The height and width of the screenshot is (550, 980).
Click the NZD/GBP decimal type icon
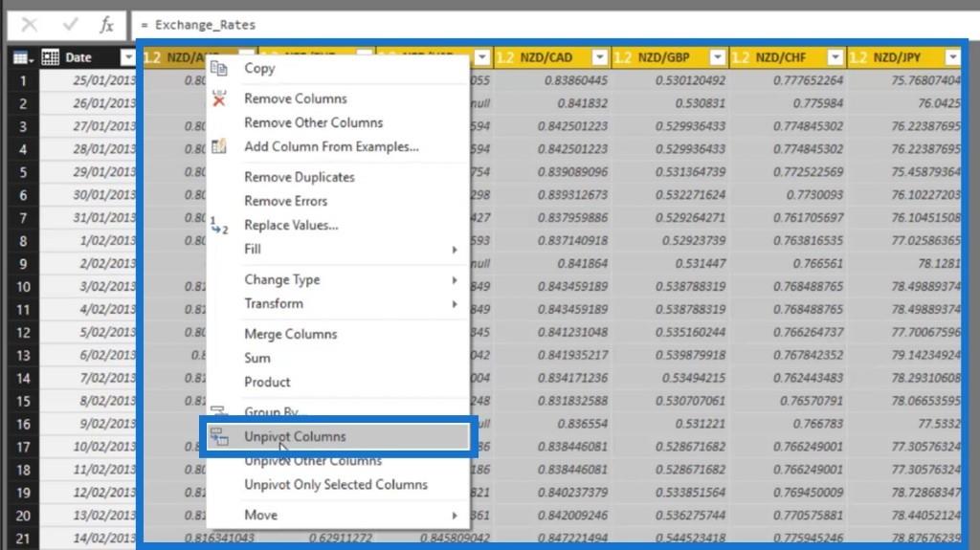click(622, 57)
